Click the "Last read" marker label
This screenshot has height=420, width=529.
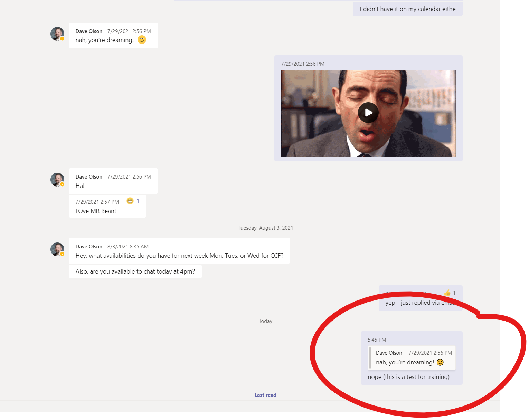265,395
